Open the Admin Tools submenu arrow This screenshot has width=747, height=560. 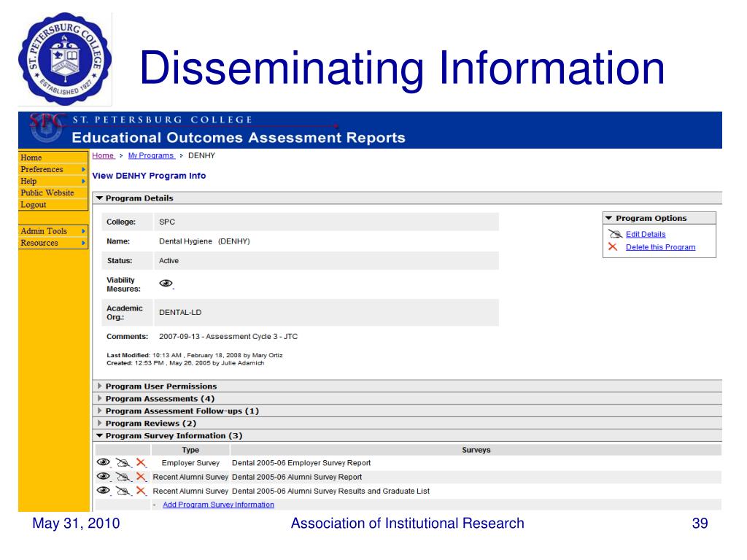tap(83, 231)
